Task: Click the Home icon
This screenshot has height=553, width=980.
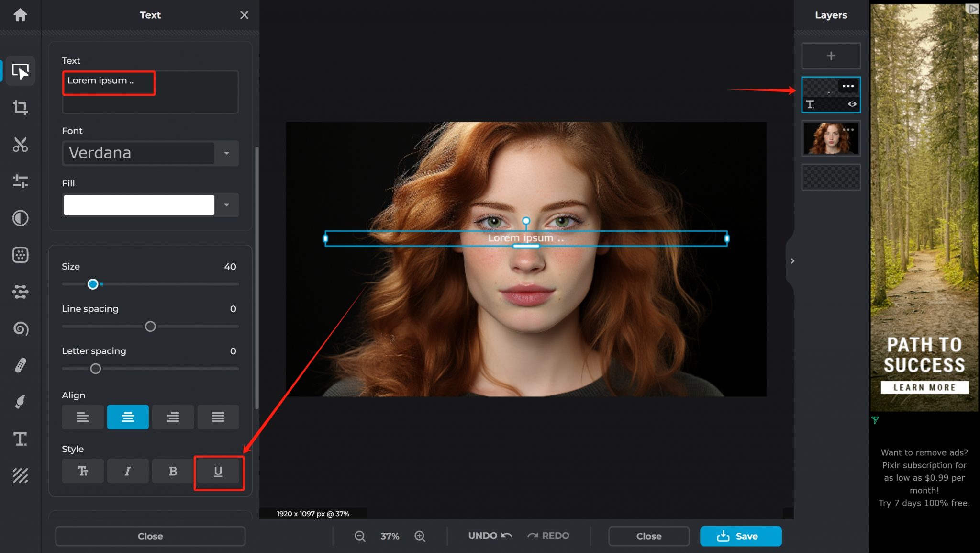Action: coord(20,15)
